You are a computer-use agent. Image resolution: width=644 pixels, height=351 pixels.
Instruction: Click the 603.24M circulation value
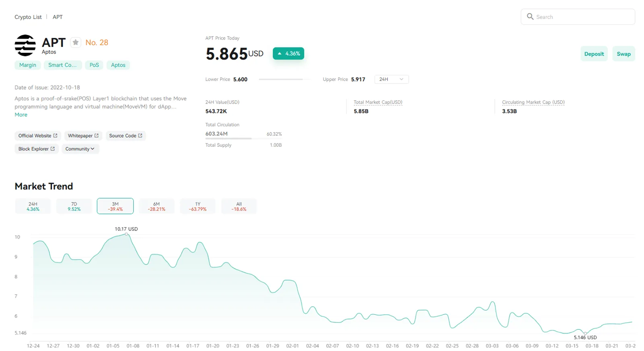[x=217, y=134]
